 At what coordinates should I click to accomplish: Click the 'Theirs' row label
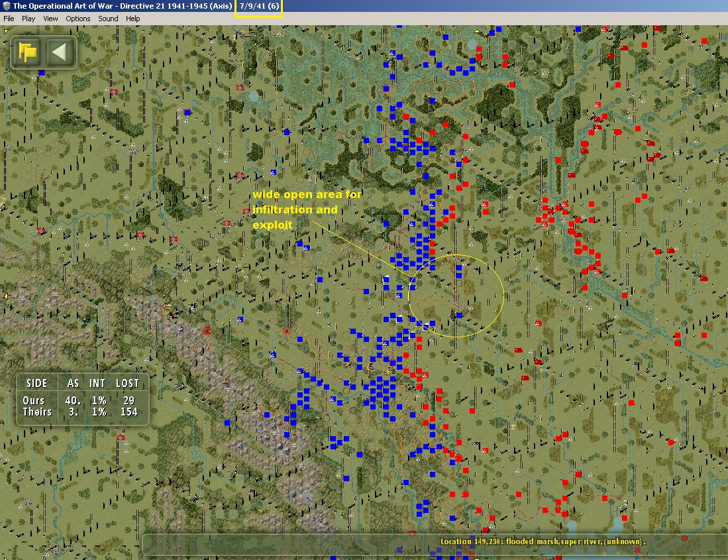click(37, 412)
